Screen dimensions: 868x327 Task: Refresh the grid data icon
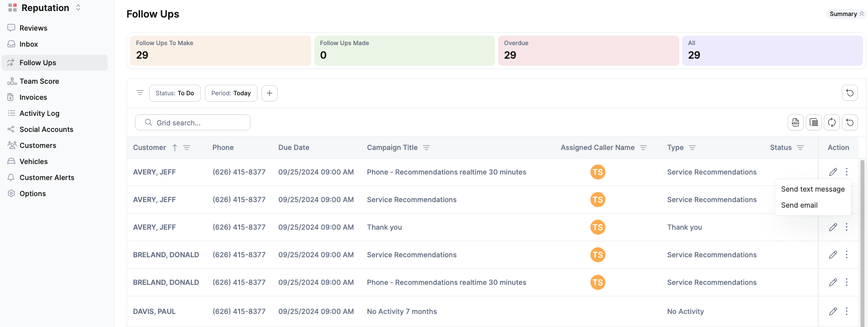[x=832, y=122]
